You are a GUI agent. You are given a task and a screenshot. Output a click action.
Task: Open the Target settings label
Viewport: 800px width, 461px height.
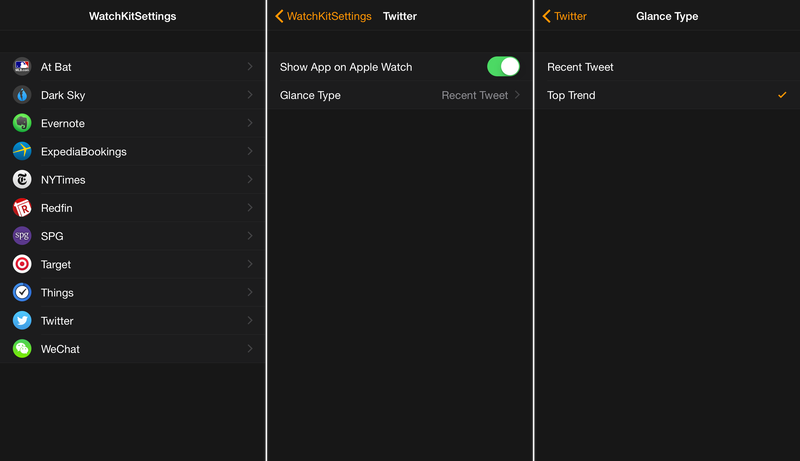pos(56,265)
